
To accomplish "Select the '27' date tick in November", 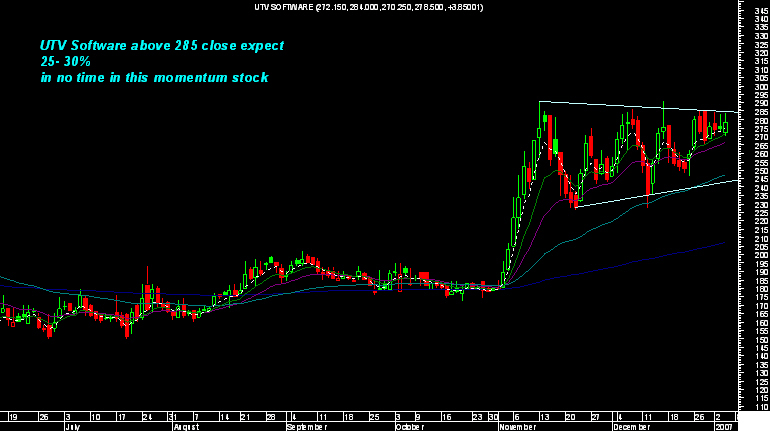I will (595, 417).
